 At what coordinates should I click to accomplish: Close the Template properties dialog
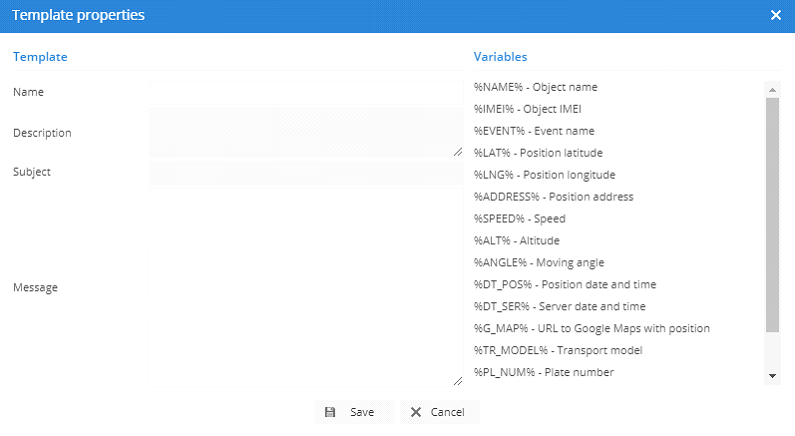pyautogui.click(x=776, y=15)
